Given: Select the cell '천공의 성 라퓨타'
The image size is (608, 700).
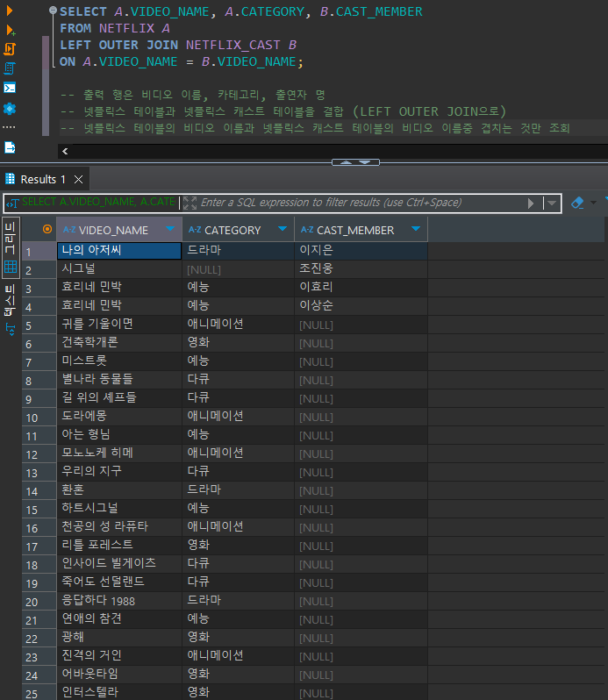Looking at the screenshot, I should click(x=119, y=527).
